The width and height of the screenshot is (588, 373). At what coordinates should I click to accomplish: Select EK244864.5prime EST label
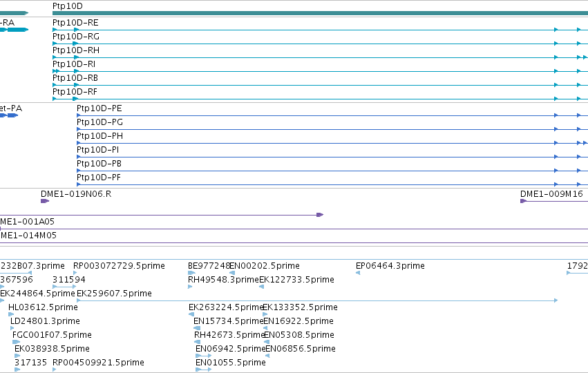click(x=37, y=294)
